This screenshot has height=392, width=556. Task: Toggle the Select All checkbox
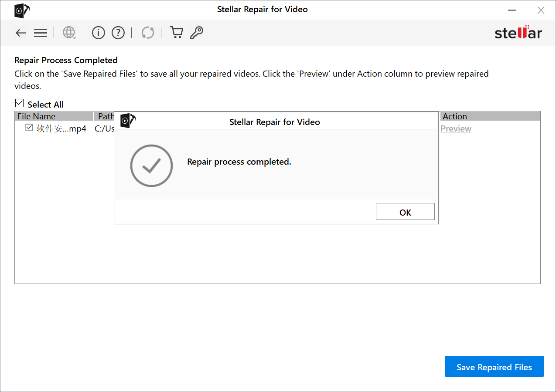point(19,103)
